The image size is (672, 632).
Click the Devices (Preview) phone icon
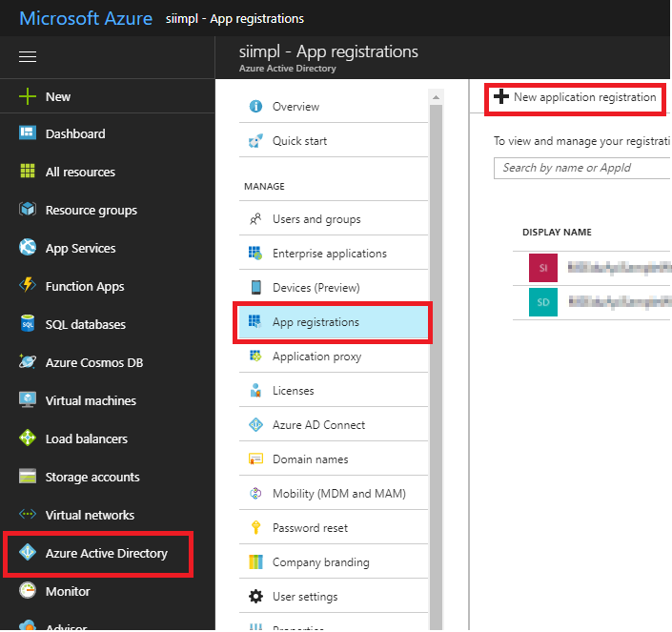255,287
